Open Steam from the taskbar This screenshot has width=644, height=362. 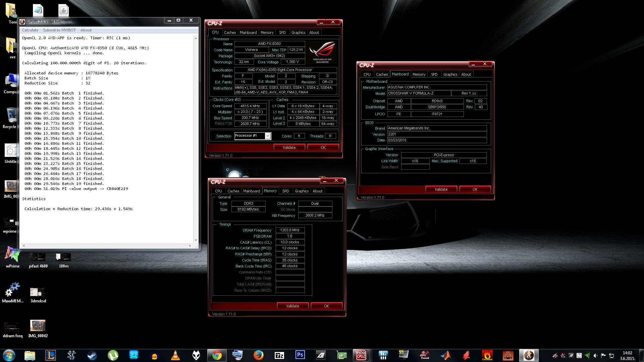[92, 355]
